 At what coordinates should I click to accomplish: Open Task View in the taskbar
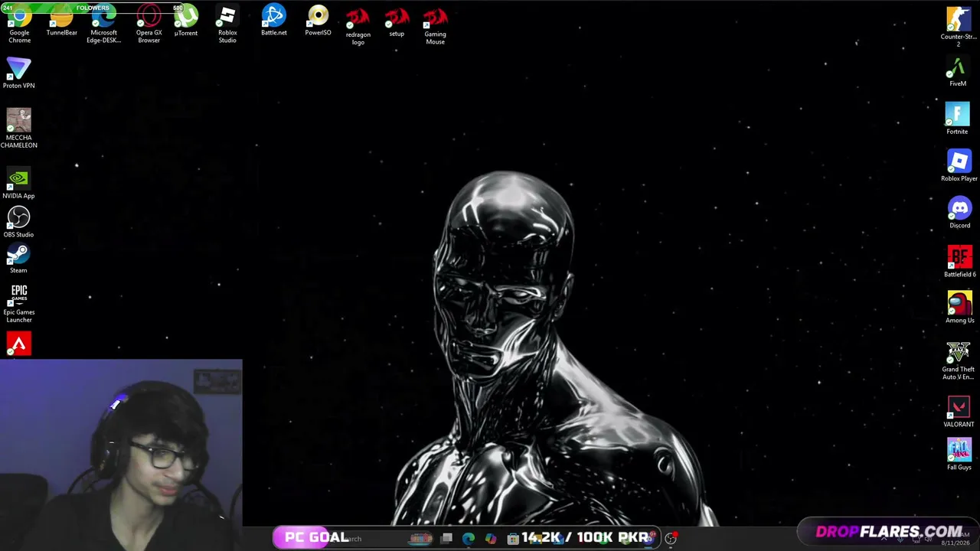(446, 539)
